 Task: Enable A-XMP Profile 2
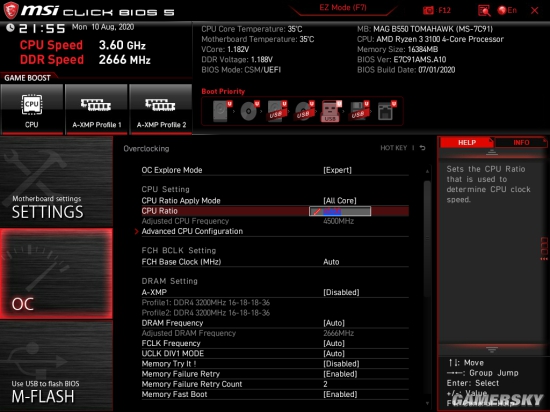pyautogui.click(x=161, y=109)
